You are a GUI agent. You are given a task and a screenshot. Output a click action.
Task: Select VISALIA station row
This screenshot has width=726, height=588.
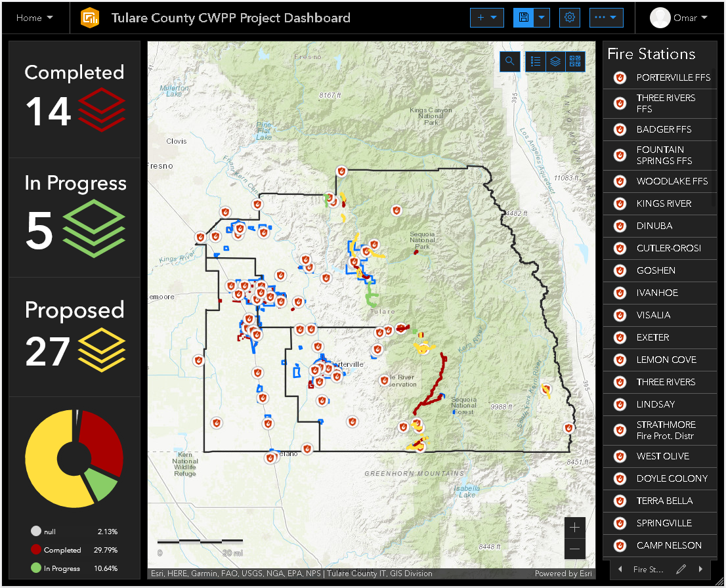pyautogui.click(x=660, y=315)
